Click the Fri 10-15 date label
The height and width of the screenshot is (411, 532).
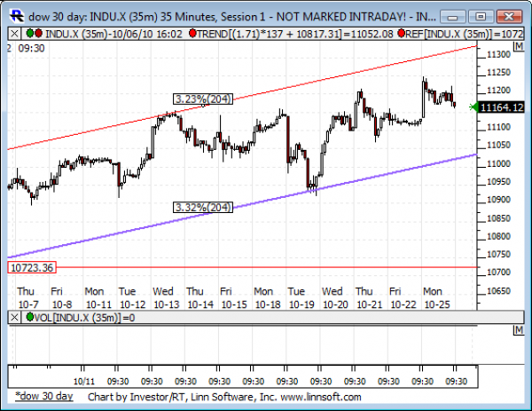233,298
